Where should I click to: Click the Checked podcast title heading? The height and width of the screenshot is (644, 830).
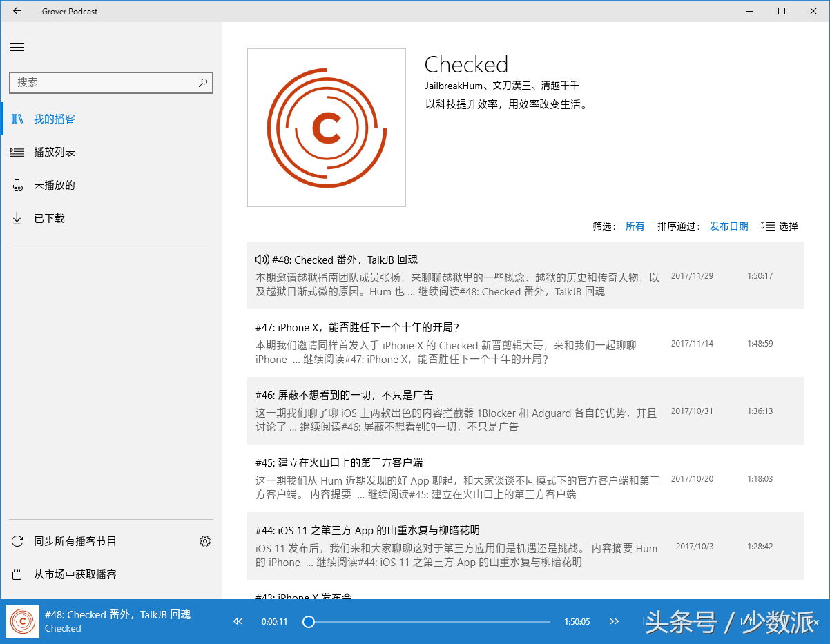click(x=466, y=64)
